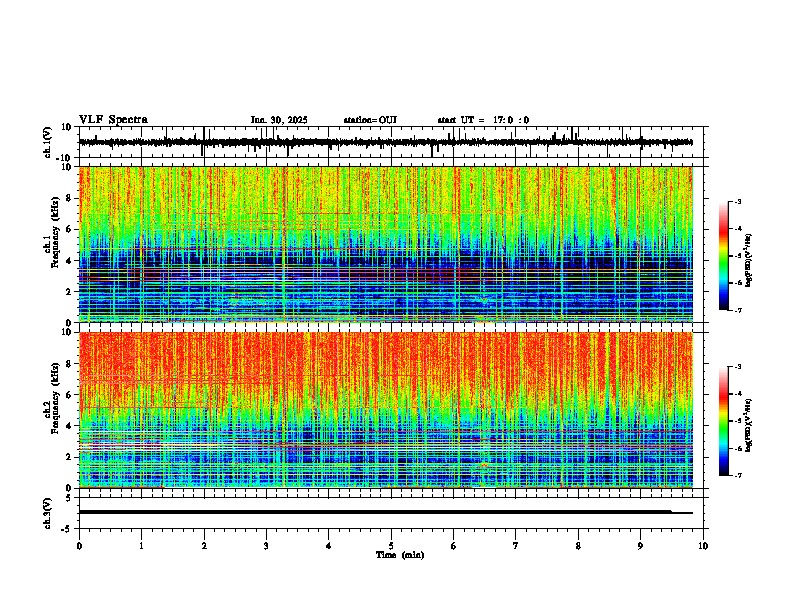This screenshot has width=792, height=612.
Task: Click the "ch.1(V)" waveform axis label
Action: (x=47, y=142)
